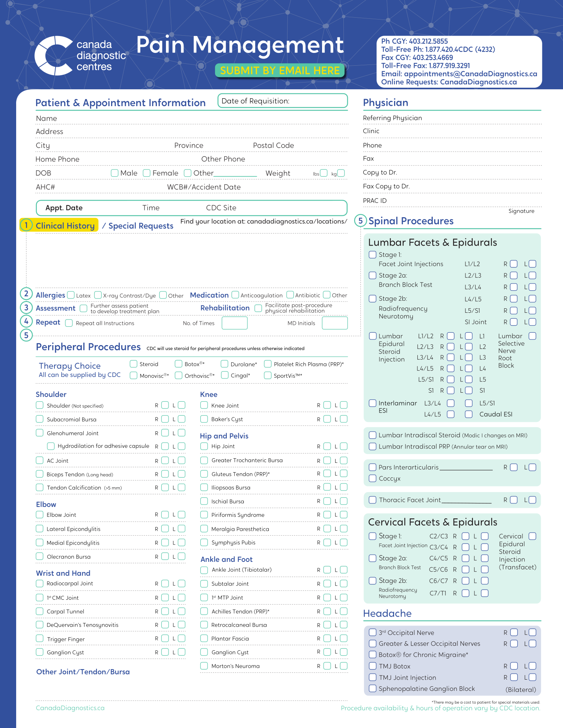Select Platelet Rich Plasma (PRP) checkbox
Viewport: 563px width, 728px height.
[x=268, y=364]
